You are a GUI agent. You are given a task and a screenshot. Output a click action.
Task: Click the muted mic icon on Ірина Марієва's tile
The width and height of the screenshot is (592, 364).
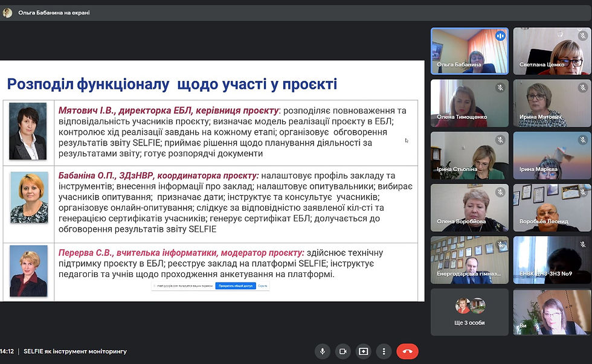[582, 140]
